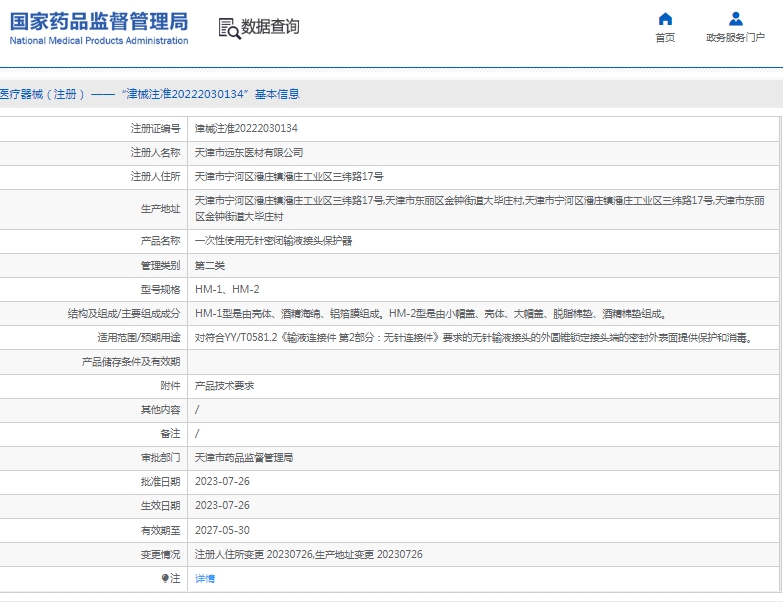
Task: Click expiry date 2027-05-30
Action: coord(222,530)
